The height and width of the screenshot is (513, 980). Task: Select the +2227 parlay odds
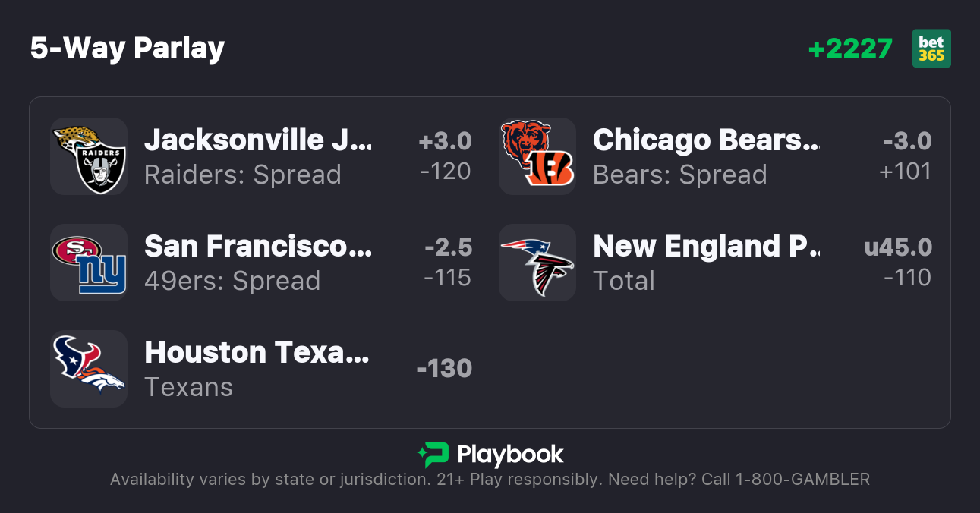(850, 49)
